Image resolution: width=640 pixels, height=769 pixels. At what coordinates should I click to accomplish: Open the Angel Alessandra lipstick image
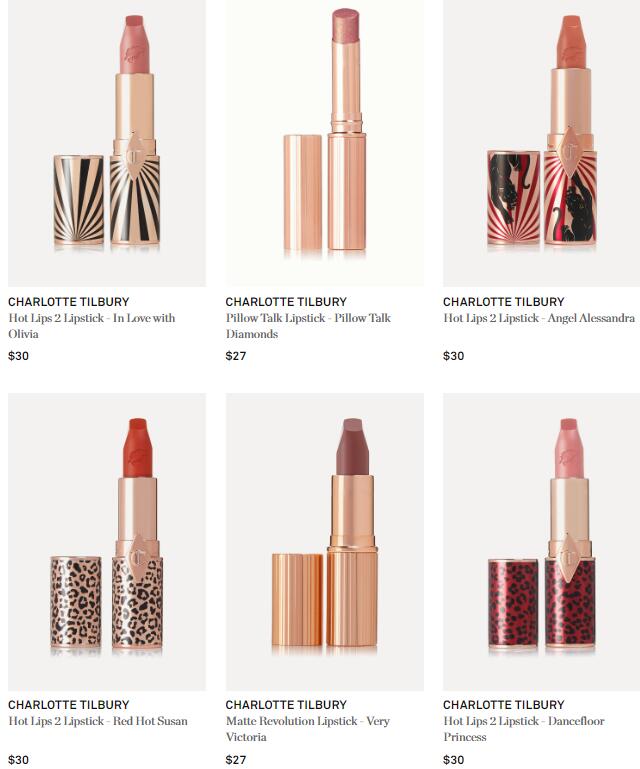(541, 142)
